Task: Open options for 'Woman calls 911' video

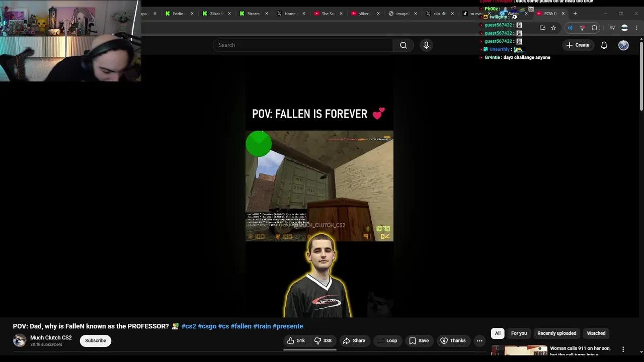Action: click(623, 349)
